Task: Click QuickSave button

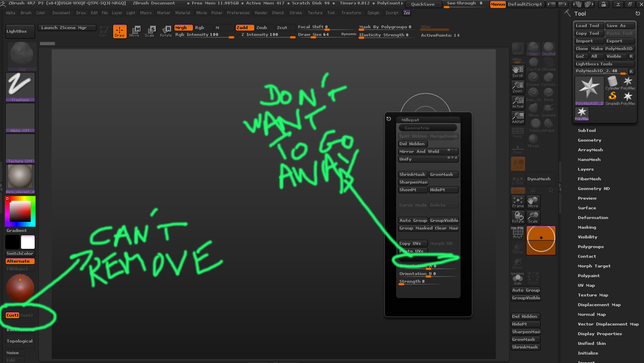Action: point(423,4)
